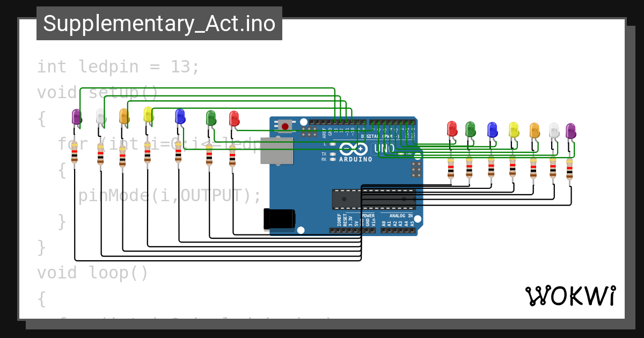Select the red LED in the right LED group
This screenshot has width=644, height=338.
pyautogui.click(x=452, y=129)
